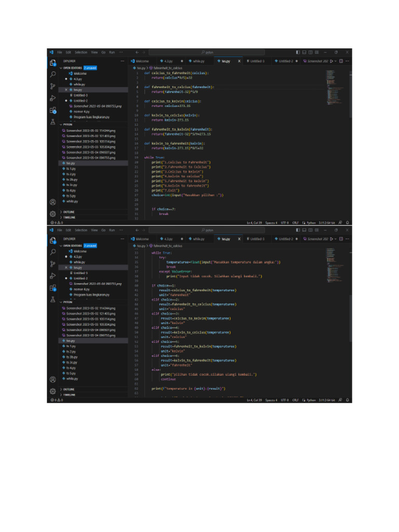Open Manage gear icon in bottom window

53,391
